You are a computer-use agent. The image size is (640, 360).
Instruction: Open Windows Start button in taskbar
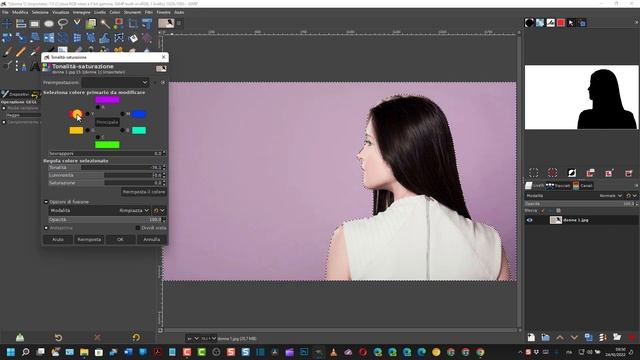(x=11, y=352)
